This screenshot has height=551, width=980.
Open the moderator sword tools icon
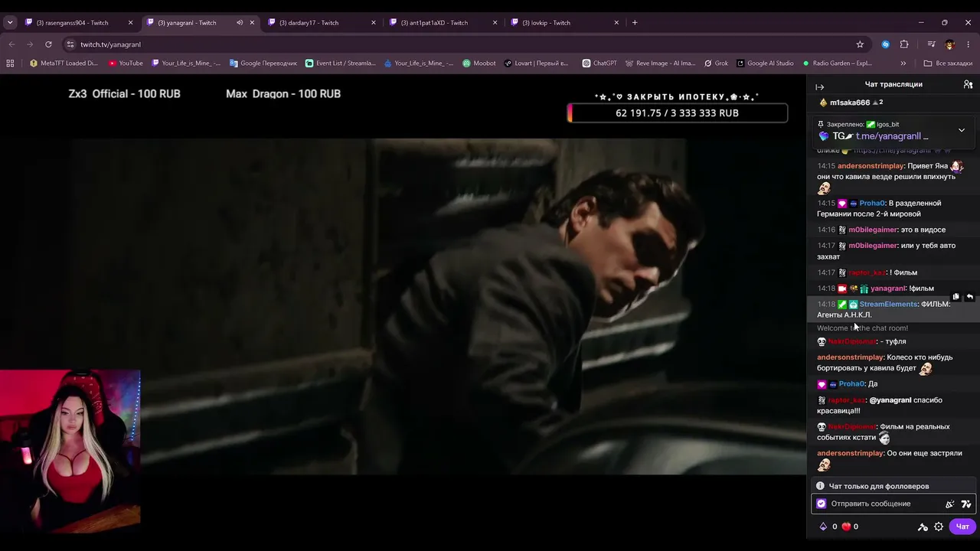point(923,527)
